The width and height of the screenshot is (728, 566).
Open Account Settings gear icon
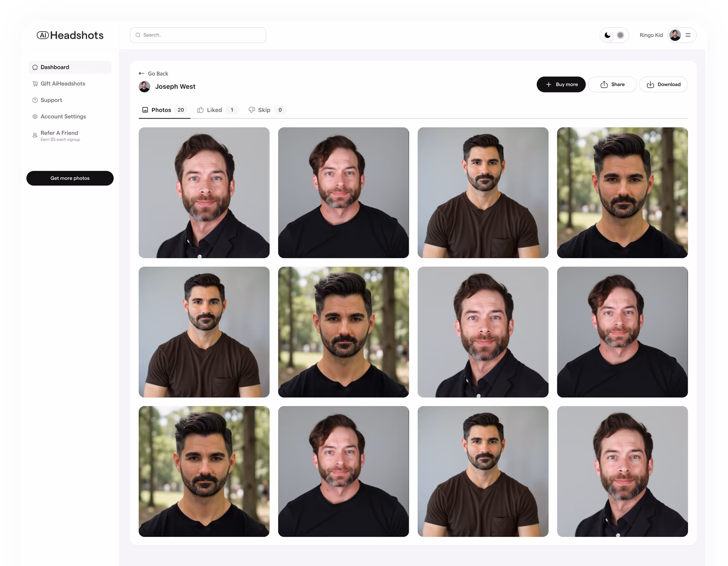35,117
